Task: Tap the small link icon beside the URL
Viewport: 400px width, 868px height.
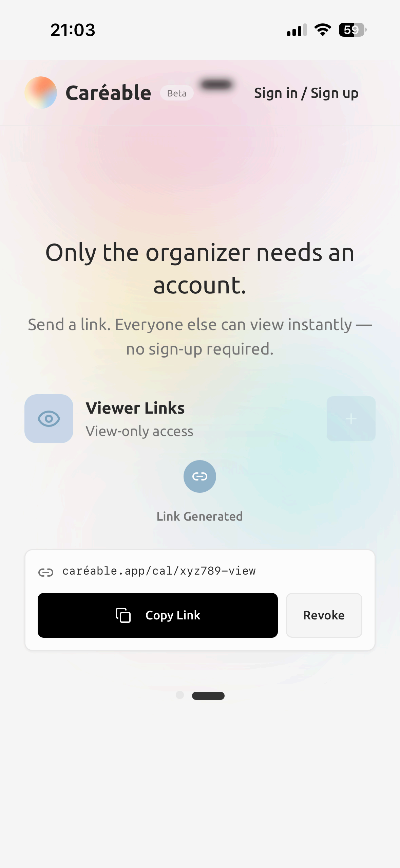Action: [46, 573]
